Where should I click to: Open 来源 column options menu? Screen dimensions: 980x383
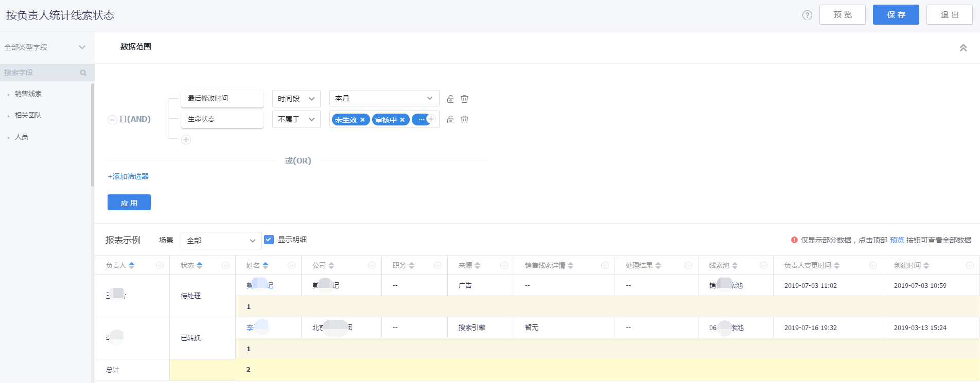(x=504, y=265)
